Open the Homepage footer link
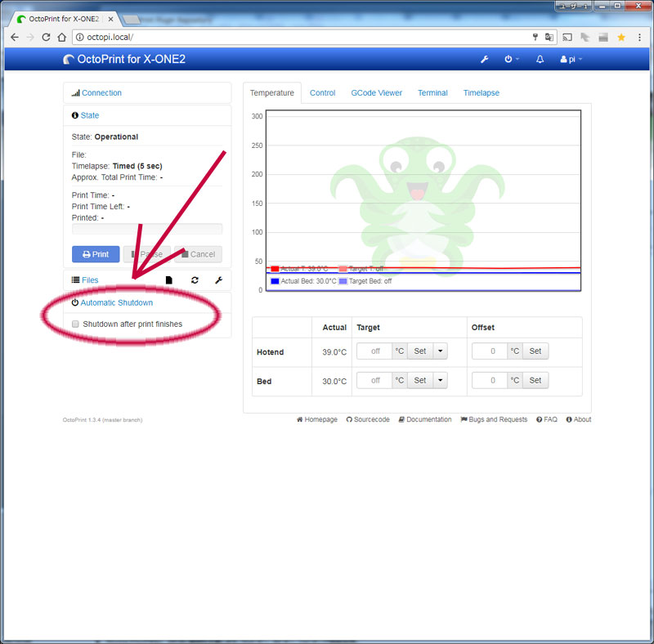Screen dimensions: 654x644 pyautogui.click(x=317, y=419)
